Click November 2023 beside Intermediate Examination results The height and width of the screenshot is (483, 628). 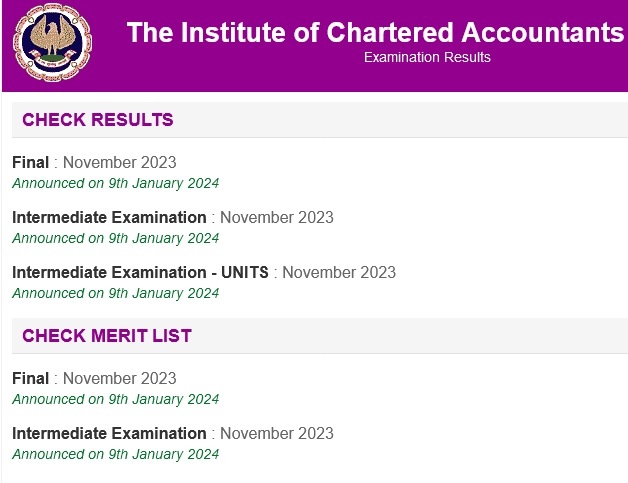coord(277,217)
